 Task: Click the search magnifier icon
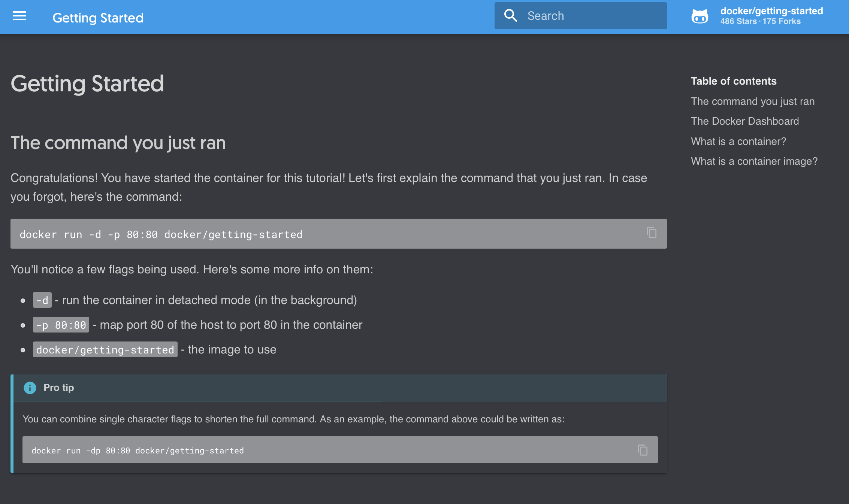pyautogui.click(x=511, y=16)
